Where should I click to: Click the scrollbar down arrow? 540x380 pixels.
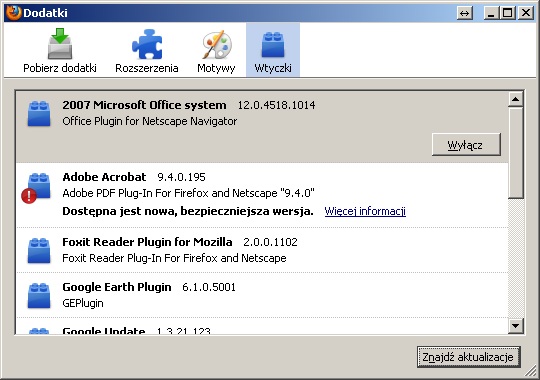pyautogui.click(x=516, y=326)
